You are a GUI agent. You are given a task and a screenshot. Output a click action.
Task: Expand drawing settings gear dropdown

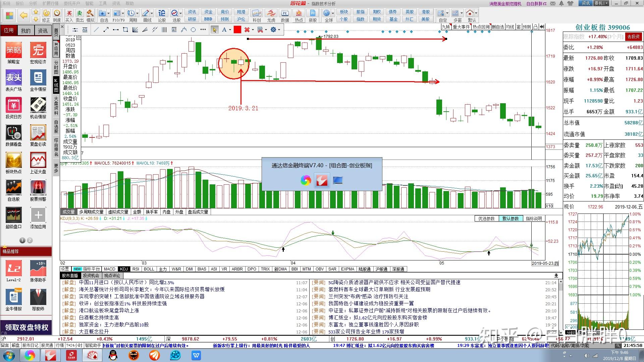tap(279, 30)
